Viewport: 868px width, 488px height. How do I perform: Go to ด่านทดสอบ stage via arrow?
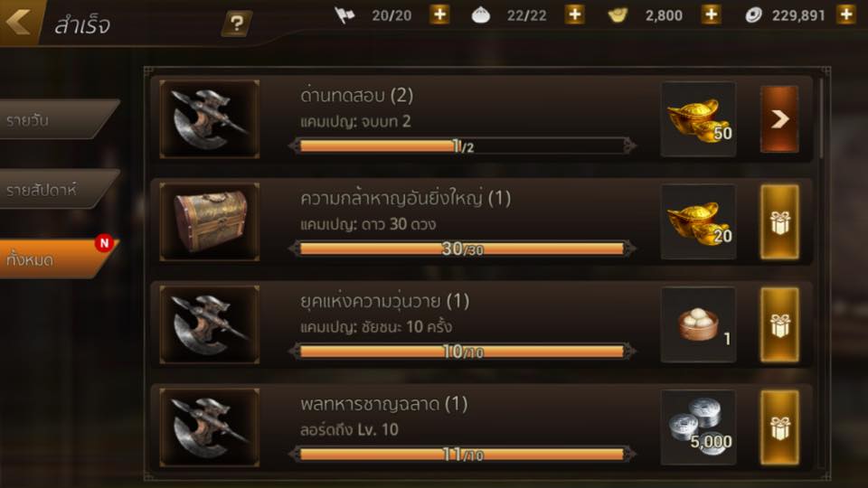(x=779, y=119)
